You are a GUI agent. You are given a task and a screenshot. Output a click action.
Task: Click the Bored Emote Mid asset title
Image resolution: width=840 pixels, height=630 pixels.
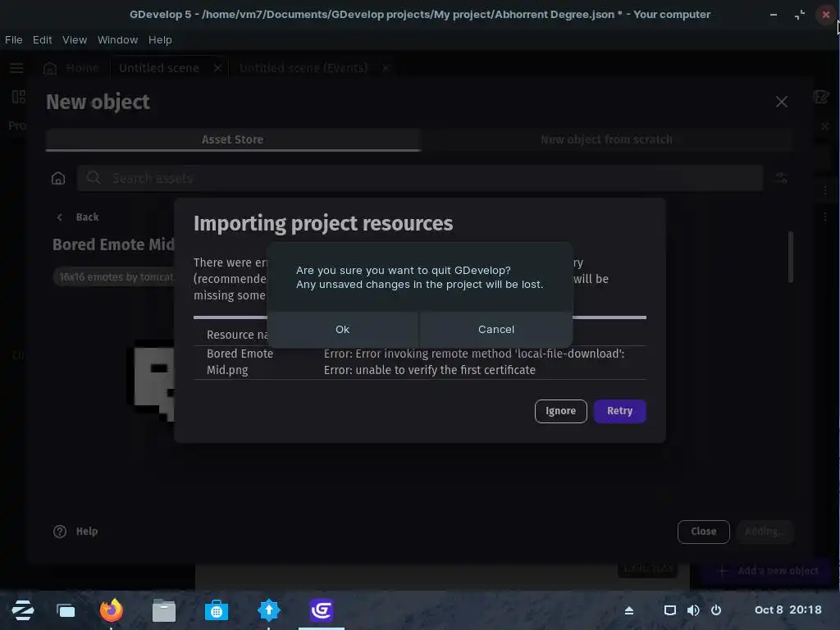tap(113, 244)
